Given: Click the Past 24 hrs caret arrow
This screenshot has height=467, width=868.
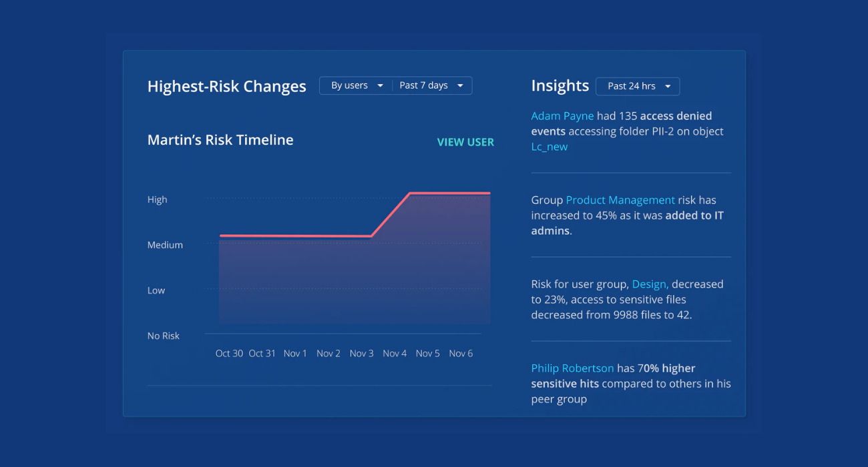Looking at the screenshot, I should click(x=668, y=86).
